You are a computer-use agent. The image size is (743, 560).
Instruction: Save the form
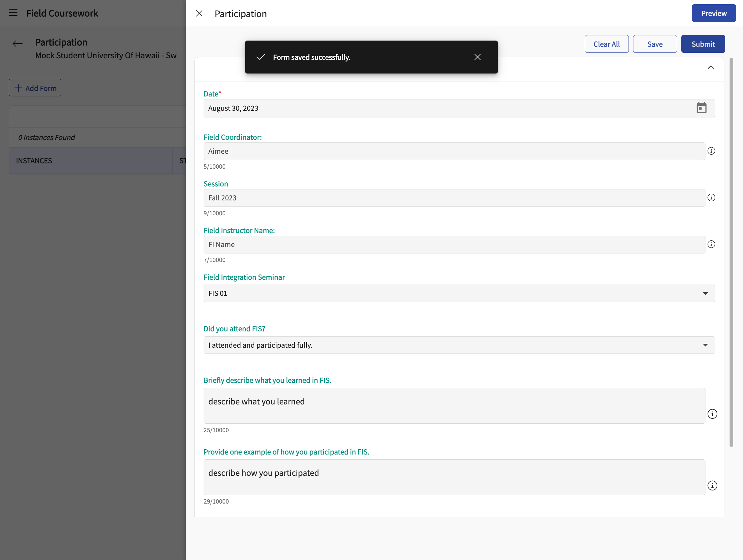coord(655,44)
